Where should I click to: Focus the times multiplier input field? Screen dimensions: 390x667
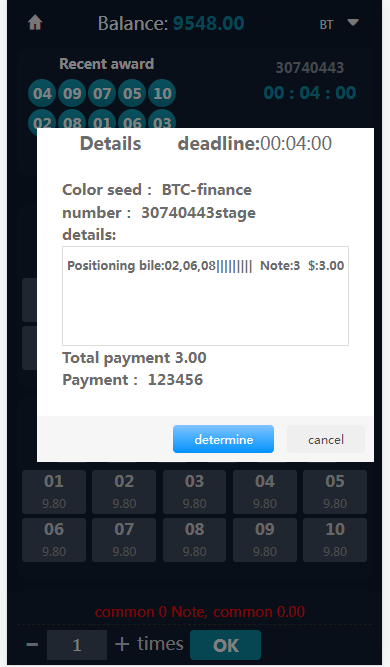77,645
